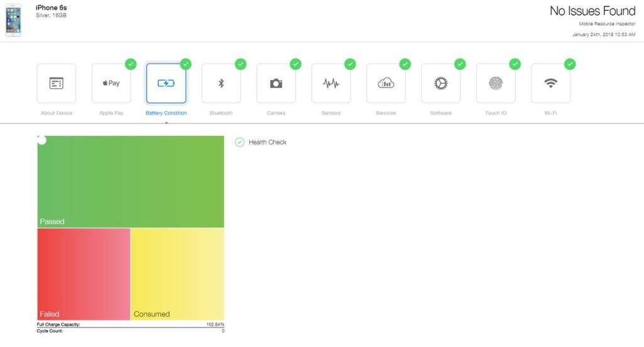This screenshot has height=347, width=644.
Task: Click the Battery Condition icon tile
Action: click(x=166, y=84)
